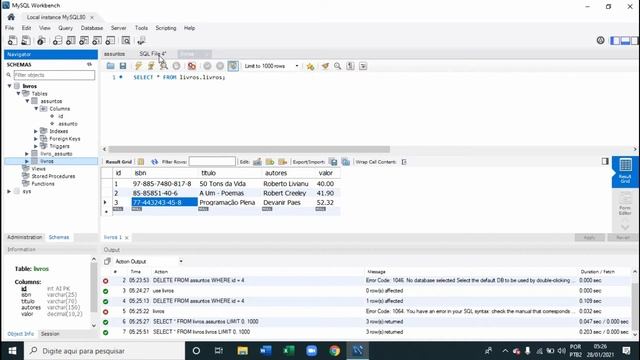Import records from an external file
The image size is (640, 360).
(x=346, y=162)
